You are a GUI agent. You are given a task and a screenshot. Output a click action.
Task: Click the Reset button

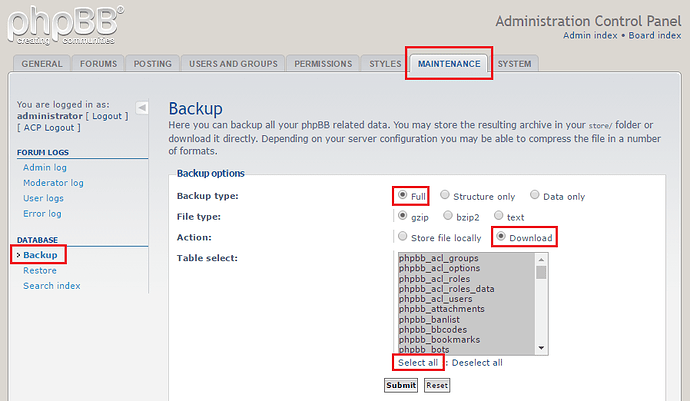point(437,385)
